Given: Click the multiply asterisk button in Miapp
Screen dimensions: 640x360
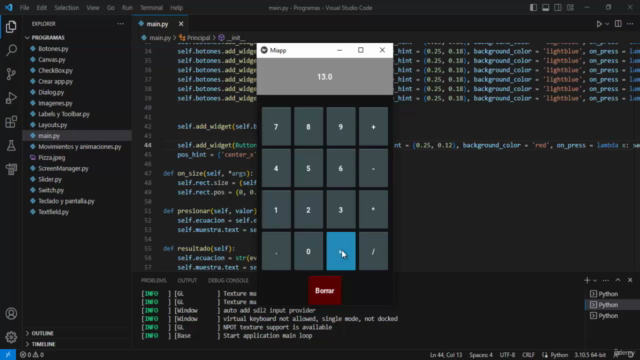Looking at the screenshot, I should tap(373, 210).
